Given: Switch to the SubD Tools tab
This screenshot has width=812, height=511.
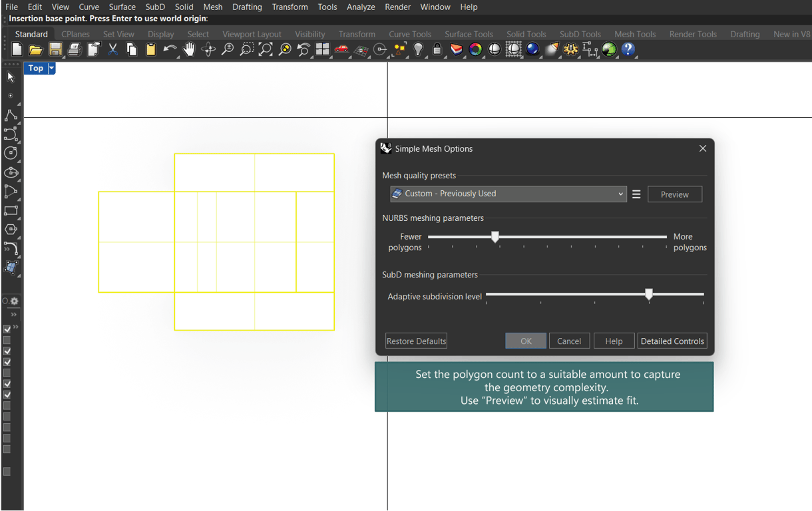Looking at the screenshot, I should point(580,34).
